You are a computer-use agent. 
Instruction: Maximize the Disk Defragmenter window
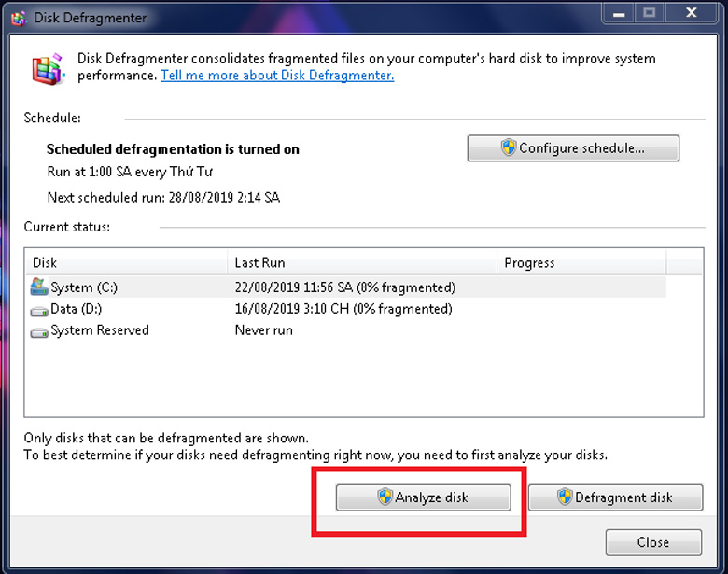tap(650, 13)
